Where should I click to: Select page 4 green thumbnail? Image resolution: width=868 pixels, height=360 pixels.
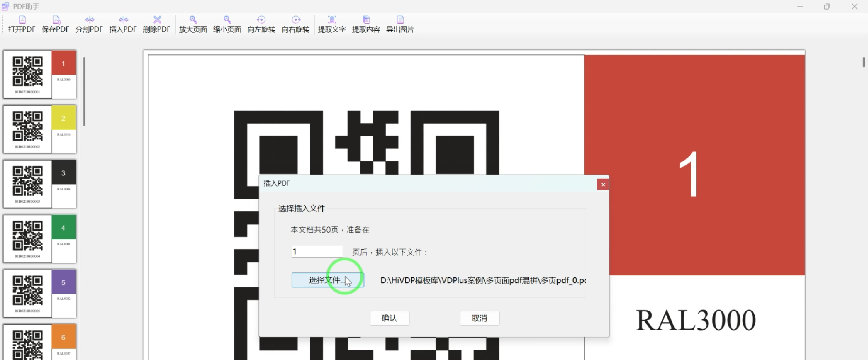click(x=40, y=238)
